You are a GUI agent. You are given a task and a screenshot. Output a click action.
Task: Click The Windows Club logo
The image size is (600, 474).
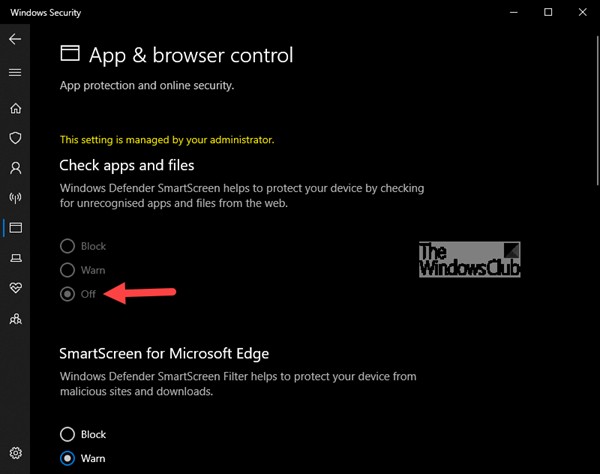(469, 259)
